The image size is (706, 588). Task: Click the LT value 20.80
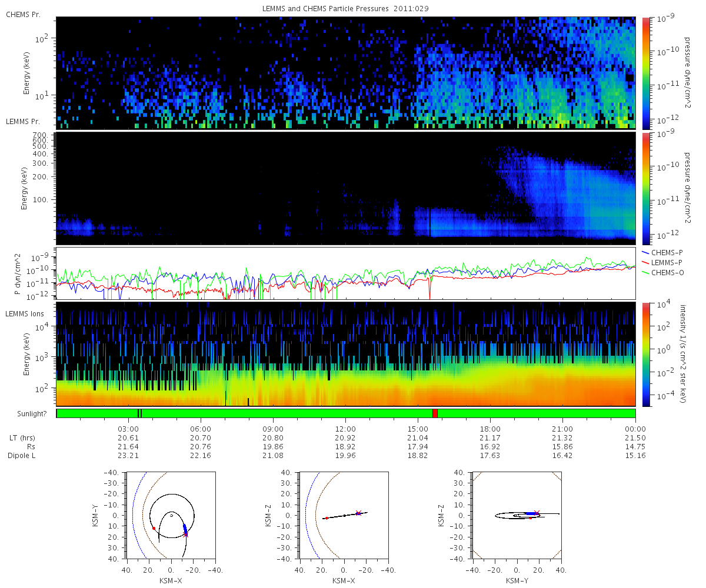[273, 439]
